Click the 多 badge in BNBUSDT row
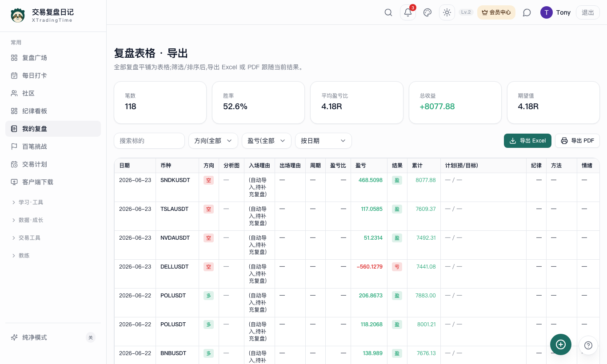Image resolution: width=607 pixels, height=364 pixels. tap(208, 353)
